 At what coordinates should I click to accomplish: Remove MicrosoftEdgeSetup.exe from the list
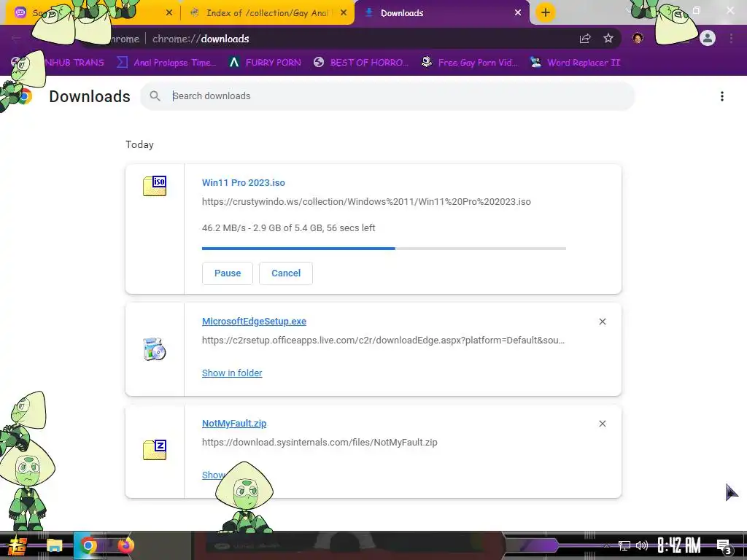tap(602, 322)
